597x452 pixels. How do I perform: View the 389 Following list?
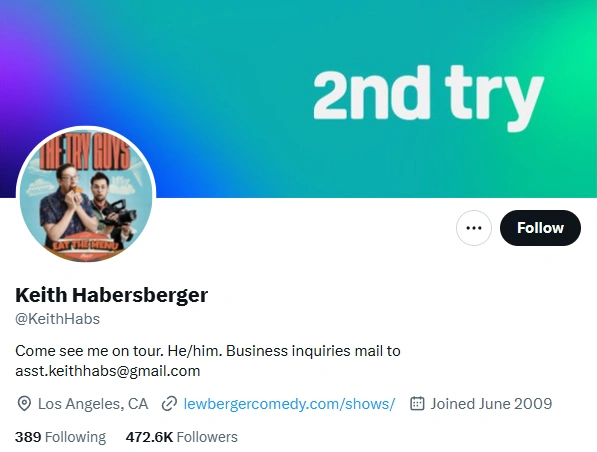coord(61,437)
